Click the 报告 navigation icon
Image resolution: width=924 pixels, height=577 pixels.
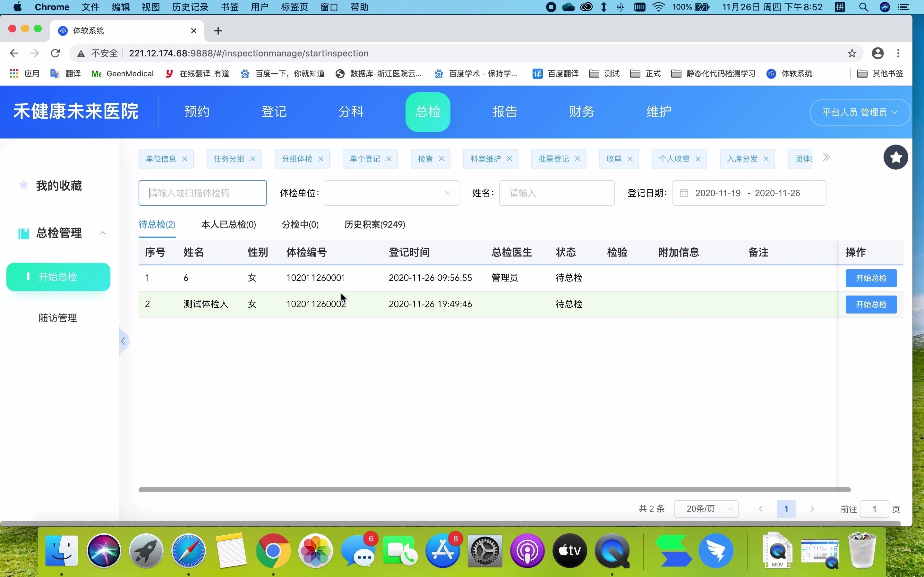click(504, 112)
